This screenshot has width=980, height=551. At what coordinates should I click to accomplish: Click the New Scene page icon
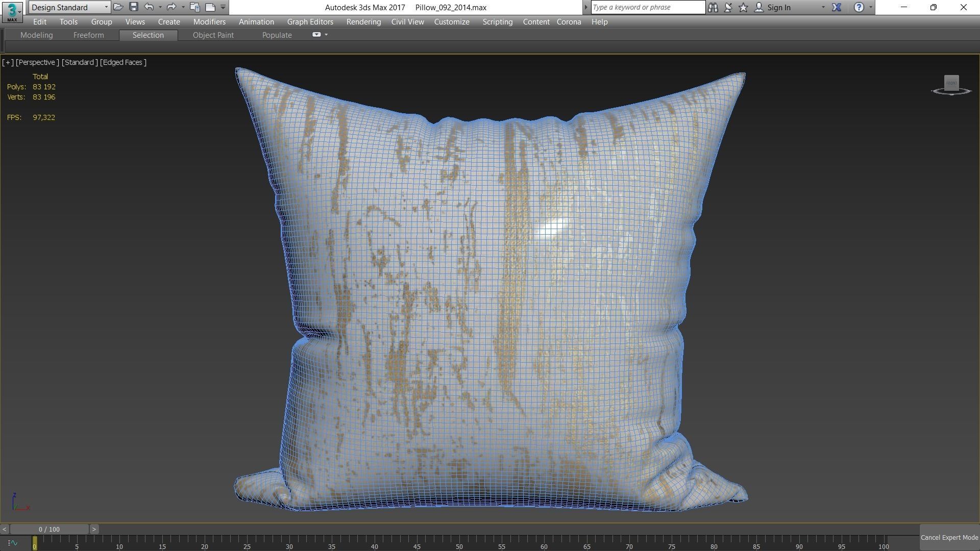210,7
